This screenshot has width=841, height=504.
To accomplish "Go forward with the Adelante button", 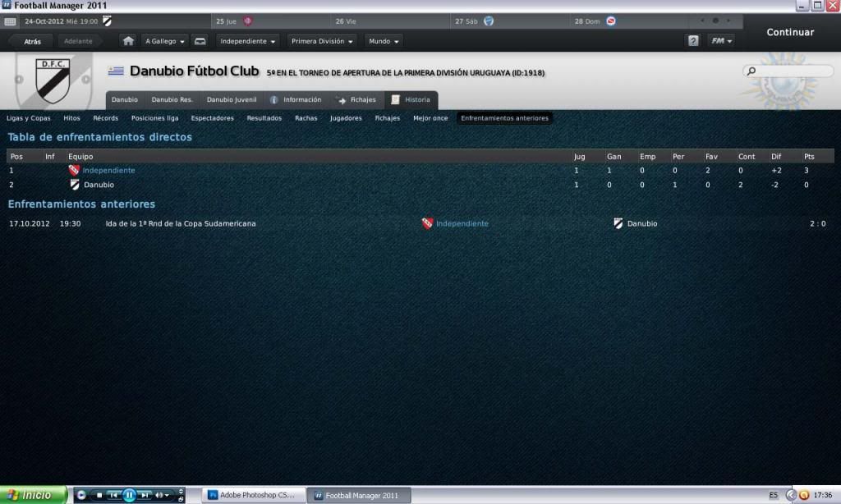I will click(78, 41).
